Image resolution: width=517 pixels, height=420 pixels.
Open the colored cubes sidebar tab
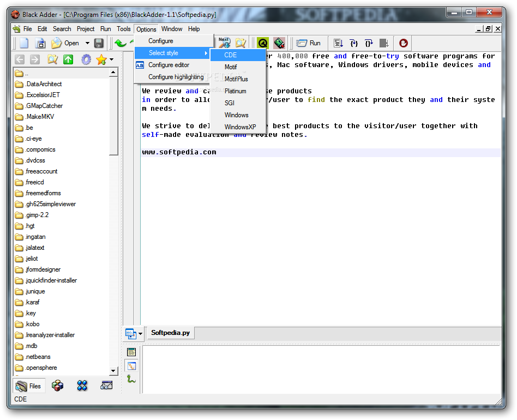[57, 386]
